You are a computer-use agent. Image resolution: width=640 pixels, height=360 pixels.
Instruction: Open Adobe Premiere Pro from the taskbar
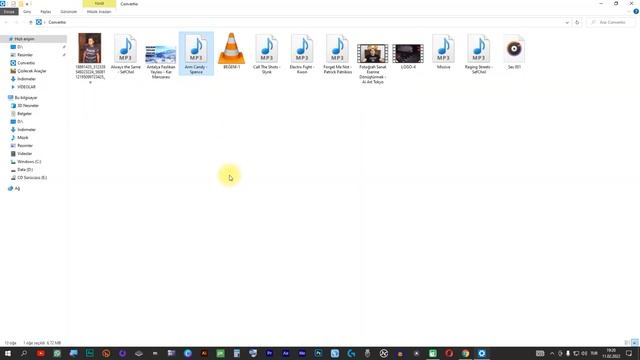[x=269, y=353]
